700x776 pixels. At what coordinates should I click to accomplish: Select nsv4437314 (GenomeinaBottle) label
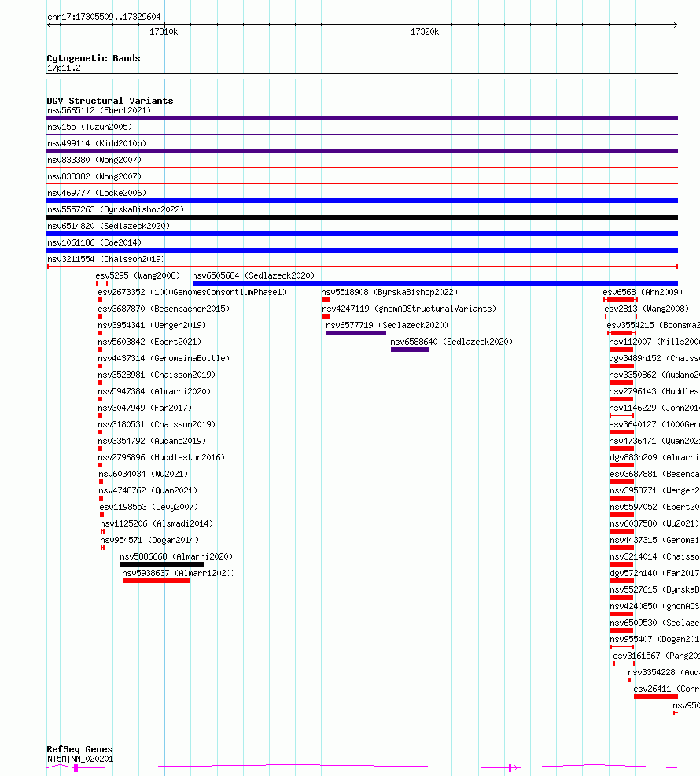(164, 358)
